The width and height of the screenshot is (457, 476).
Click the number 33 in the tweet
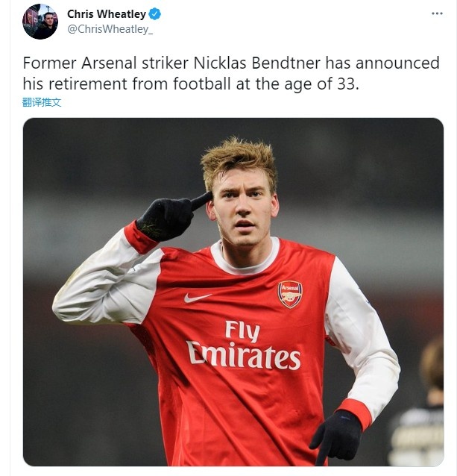click(347, 84)
